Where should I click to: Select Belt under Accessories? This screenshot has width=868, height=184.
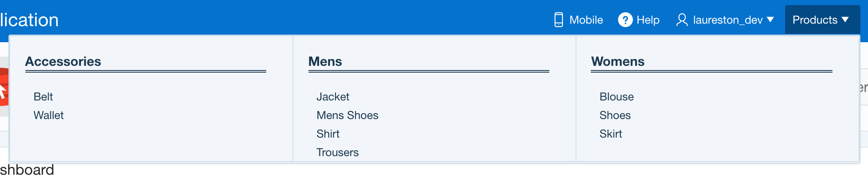tap(43, 97)
